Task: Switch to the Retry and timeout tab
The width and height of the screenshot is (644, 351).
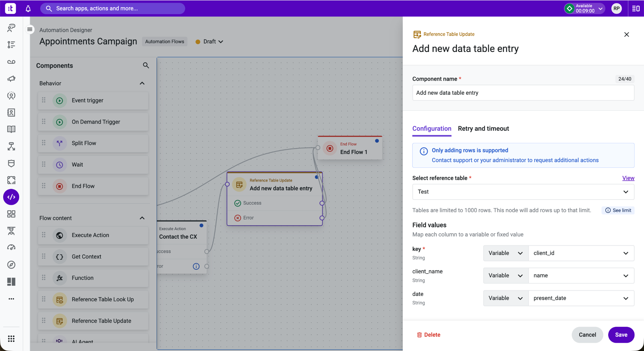Action: click(483, 128)
